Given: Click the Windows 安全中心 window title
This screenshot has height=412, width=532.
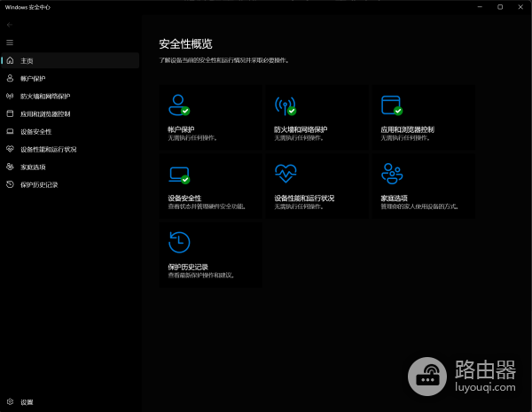Looking at the screenshot, I should tap(27, 7).
